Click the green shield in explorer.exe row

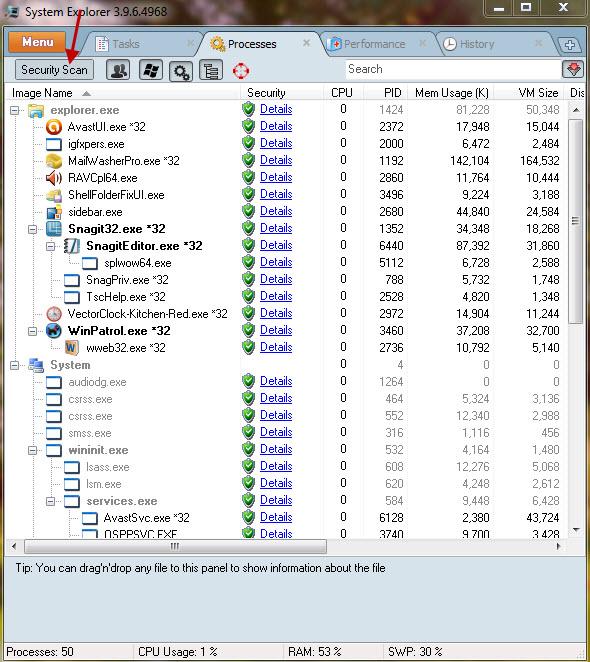click(x=248, y=109)
